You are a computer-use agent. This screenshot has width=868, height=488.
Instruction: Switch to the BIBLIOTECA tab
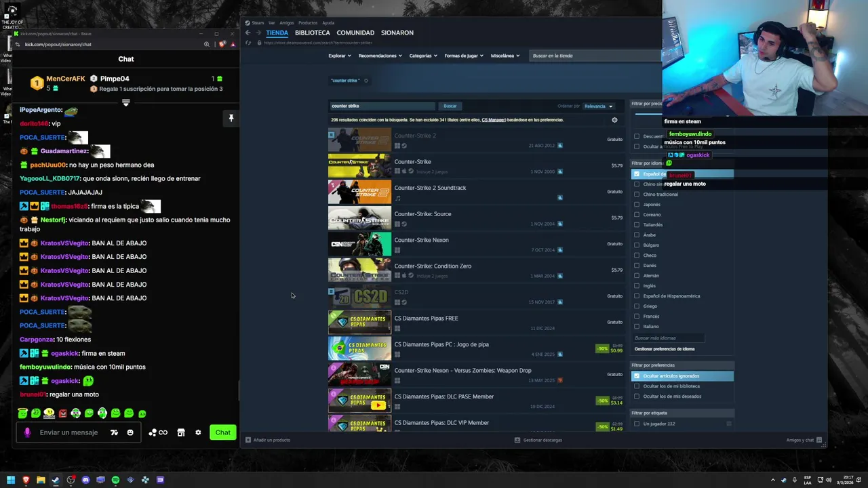pos(313,33)
